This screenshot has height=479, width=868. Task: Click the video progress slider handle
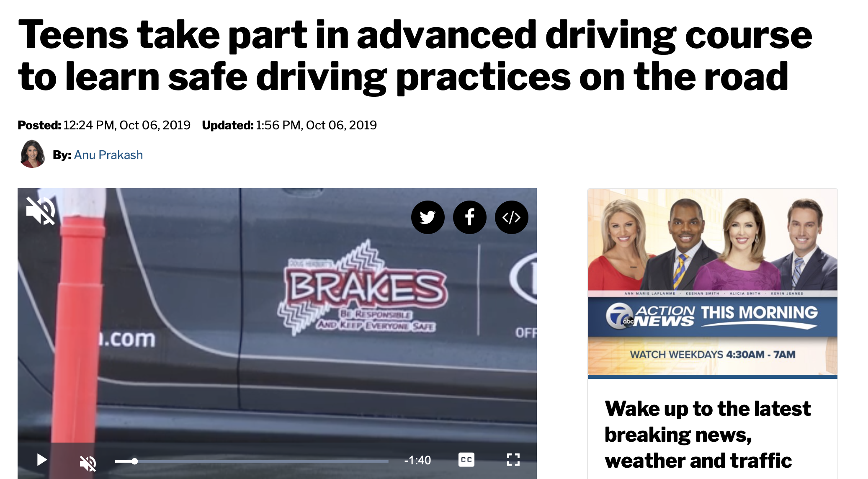pos(134,461)
